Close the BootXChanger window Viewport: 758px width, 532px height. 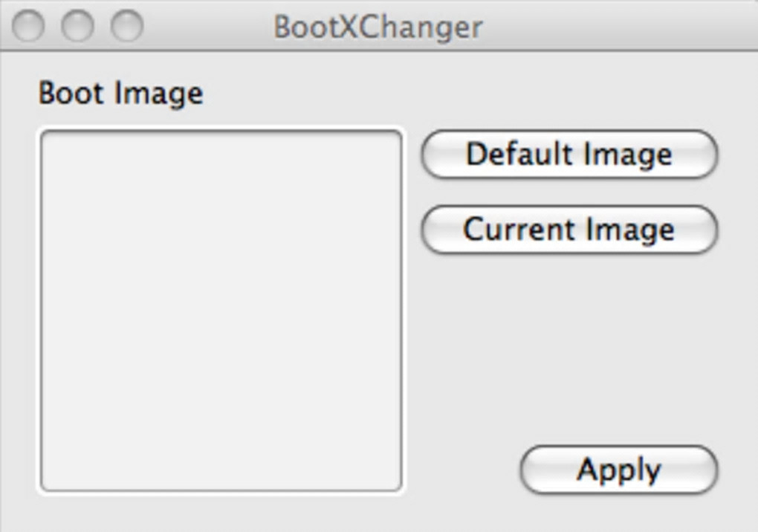[x=30, y=27]
